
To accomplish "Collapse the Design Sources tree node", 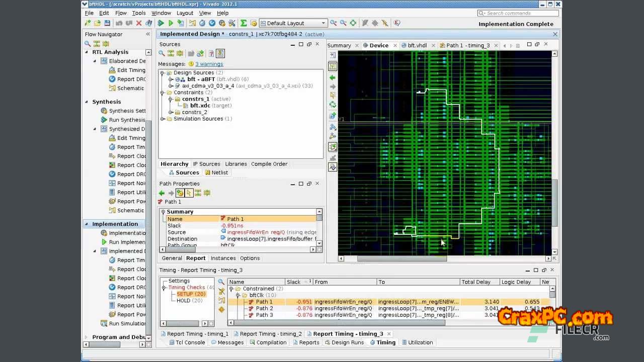I will tap(163, 73).
